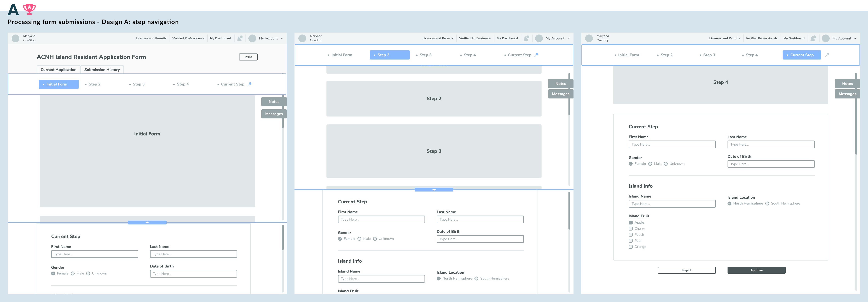Click the notification bell in the right screen
The height and width of the screenshot is (302, 868).
click(x=813, y=38)
